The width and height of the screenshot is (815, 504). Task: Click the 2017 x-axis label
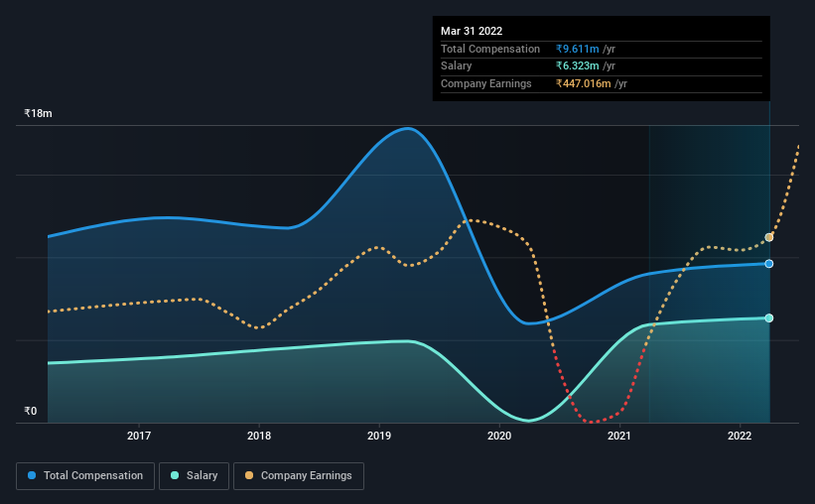[x=139, y=436]
